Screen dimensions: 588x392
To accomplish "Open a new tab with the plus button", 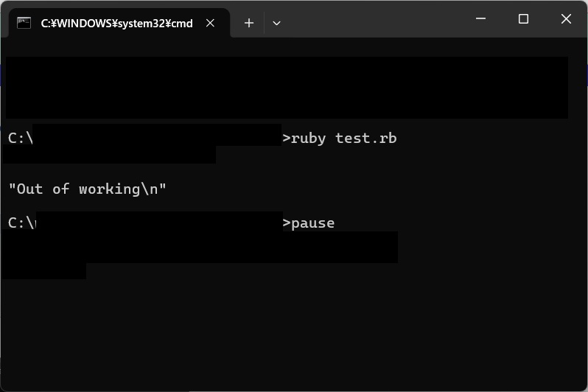I will click(249, 23).
